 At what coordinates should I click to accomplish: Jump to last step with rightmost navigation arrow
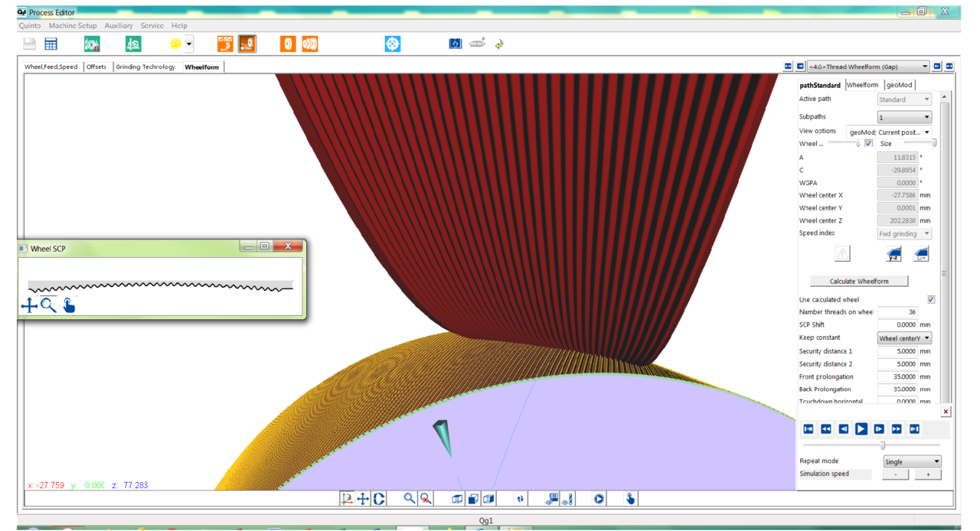(949, 67)
